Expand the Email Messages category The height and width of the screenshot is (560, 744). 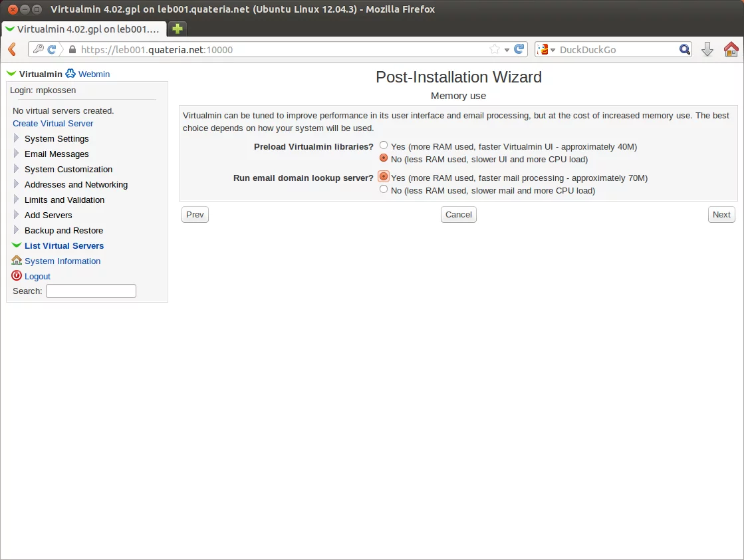pos(16,153)
